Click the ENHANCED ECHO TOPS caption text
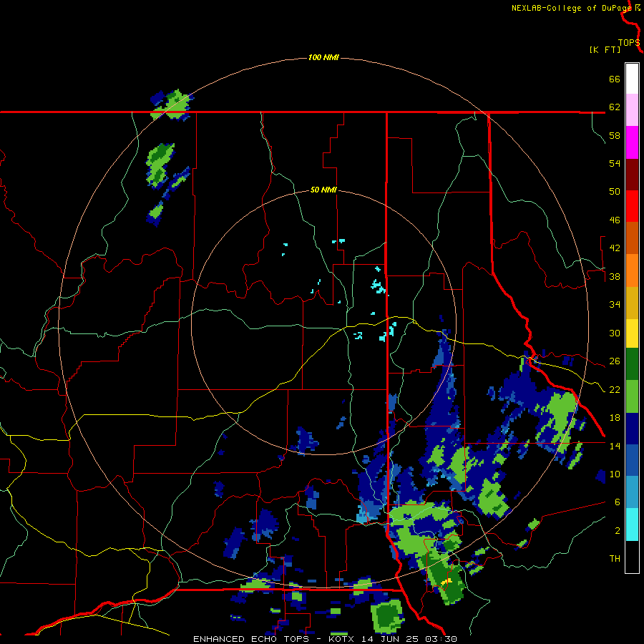This screenshot has width=644, height=644. click(x=250, y=639)
